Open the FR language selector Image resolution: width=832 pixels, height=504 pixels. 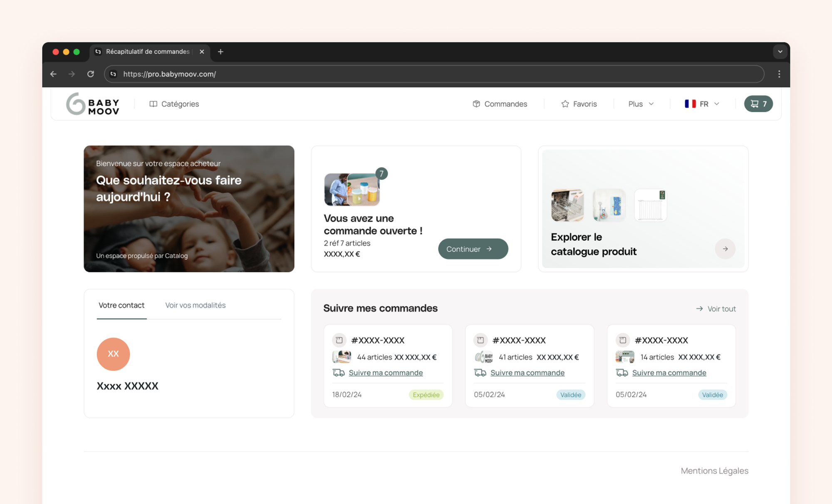pyautogui.click(x=702, y=104)
